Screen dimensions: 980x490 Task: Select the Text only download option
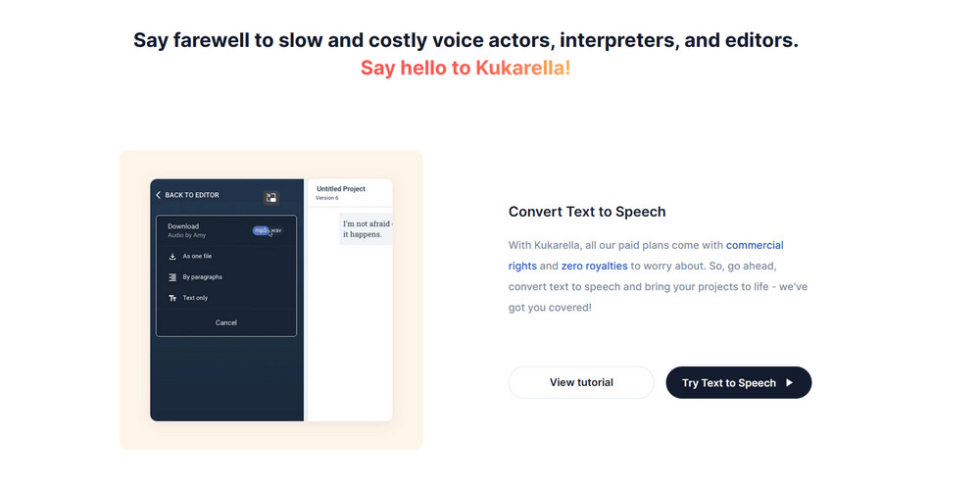pos(195,298)
